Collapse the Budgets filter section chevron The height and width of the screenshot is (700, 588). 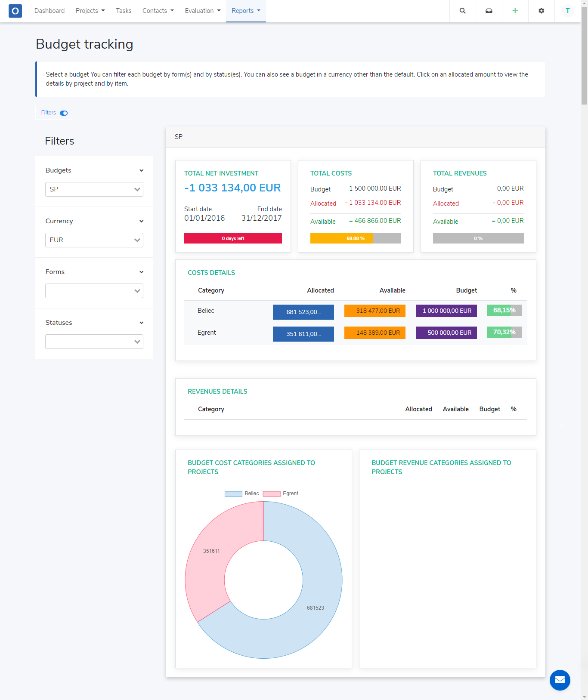pos(141,170)
